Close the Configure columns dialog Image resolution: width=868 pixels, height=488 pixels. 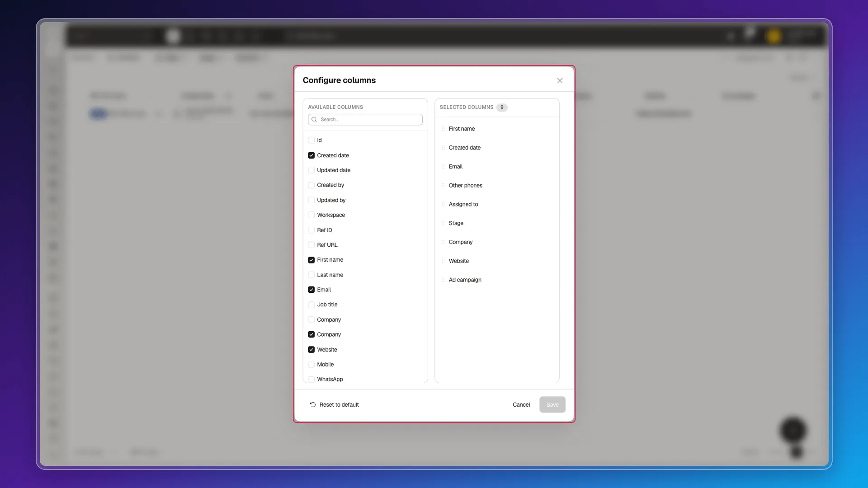click(x=560, y=80)
